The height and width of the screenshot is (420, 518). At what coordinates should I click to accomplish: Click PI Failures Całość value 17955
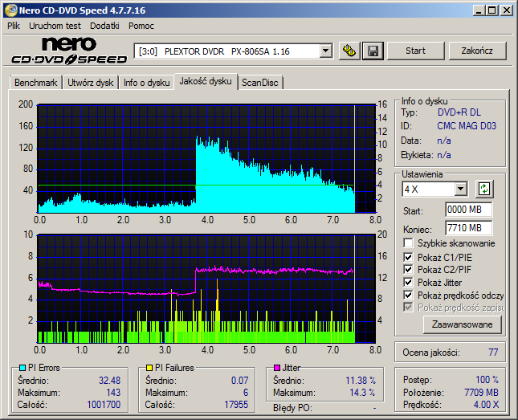pos(236,405)
